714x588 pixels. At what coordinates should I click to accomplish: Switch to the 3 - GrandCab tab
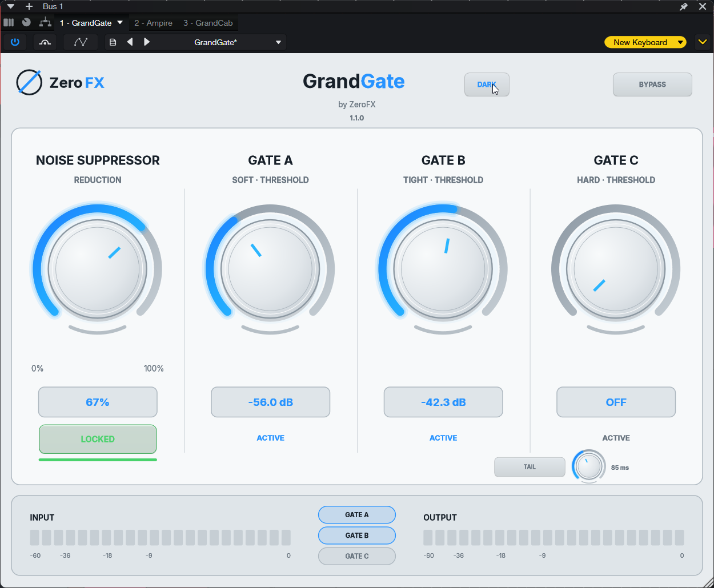(x=208, y=23)
